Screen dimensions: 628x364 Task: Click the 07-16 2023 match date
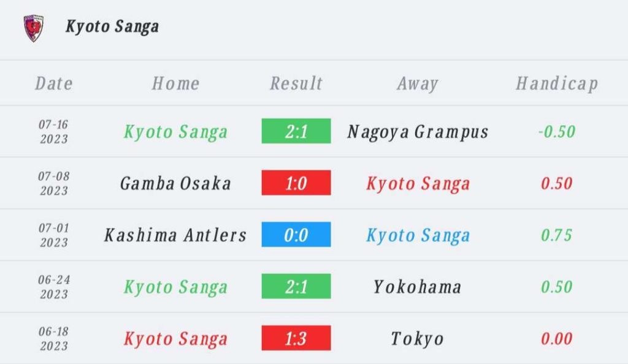pos(54,132)
